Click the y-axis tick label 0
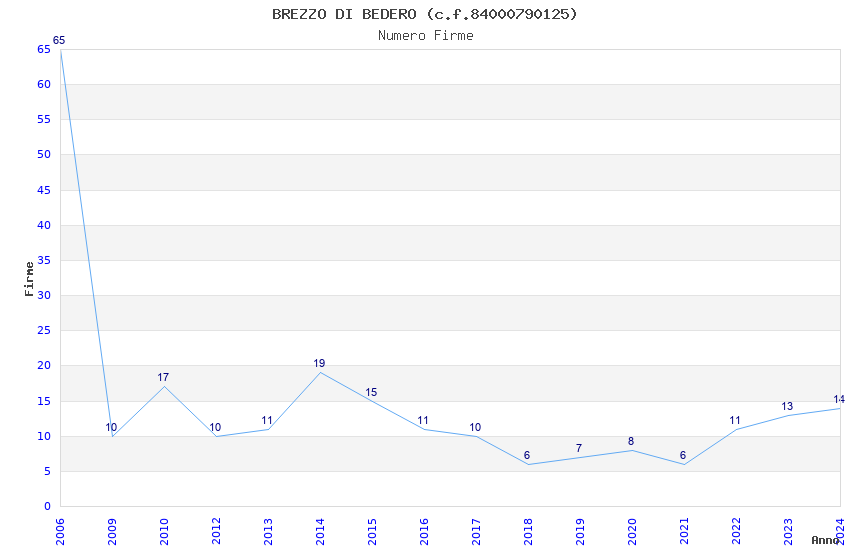The height and width of the screenshot is (550, 850). (48, 507)
